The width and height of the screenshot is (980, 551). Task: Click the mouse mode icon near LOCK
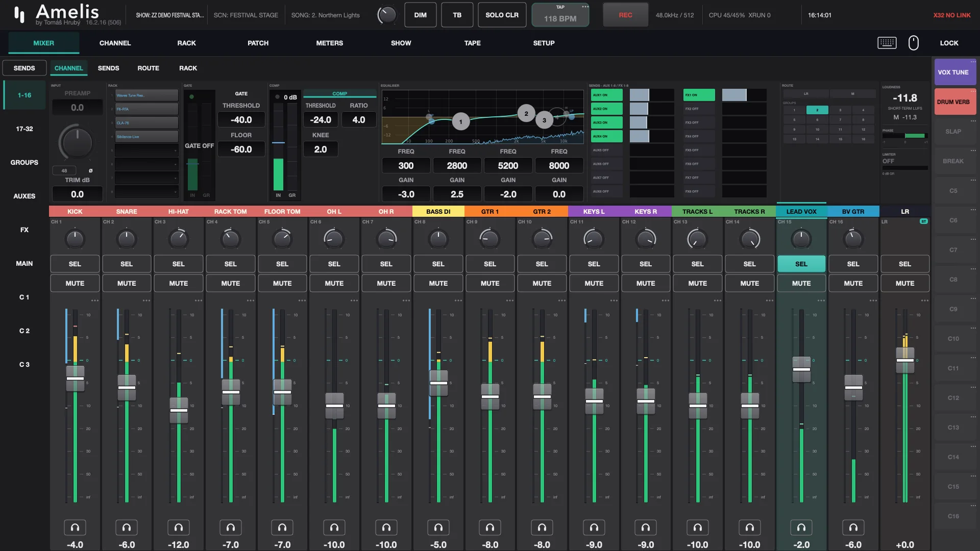click(914, 43)
